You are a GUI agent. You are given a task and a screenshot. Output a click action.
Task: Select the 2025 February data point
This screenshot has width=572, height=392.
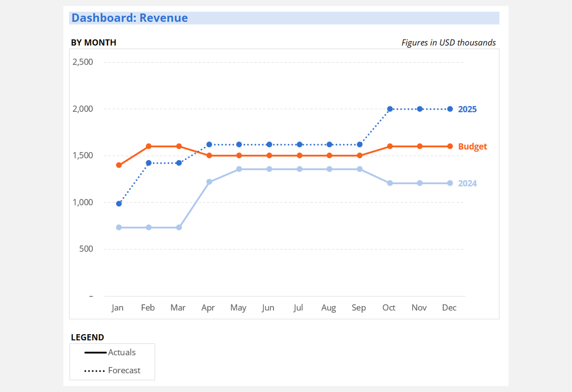149,163
